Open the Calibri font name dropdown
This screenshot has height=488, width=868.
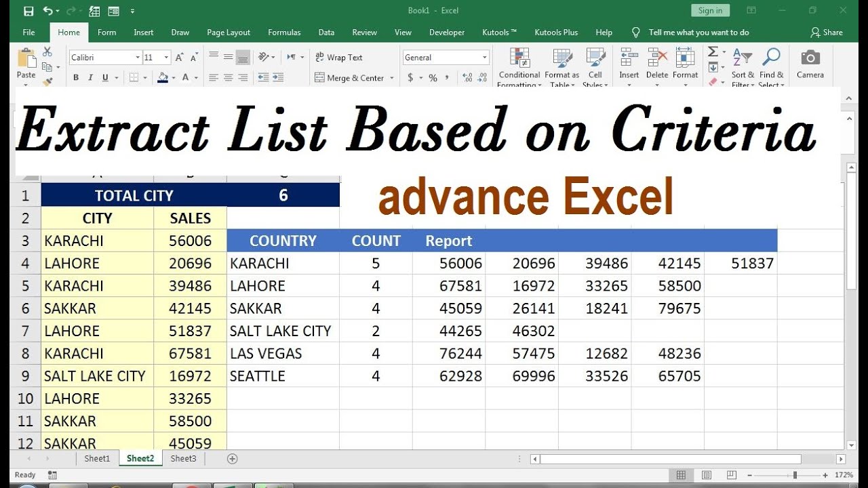(138, 58)
